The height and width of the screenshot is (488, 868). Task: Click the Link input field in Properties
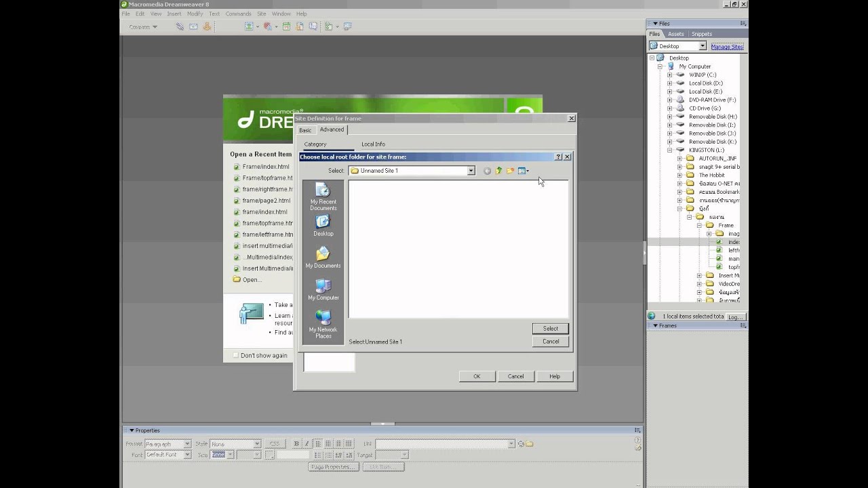[x=441, y=444]
